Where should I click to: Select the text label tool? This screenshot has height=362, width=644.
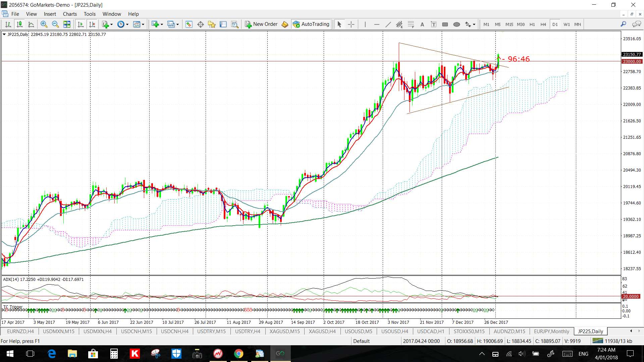pyautogui.click(x=434, y=24)
